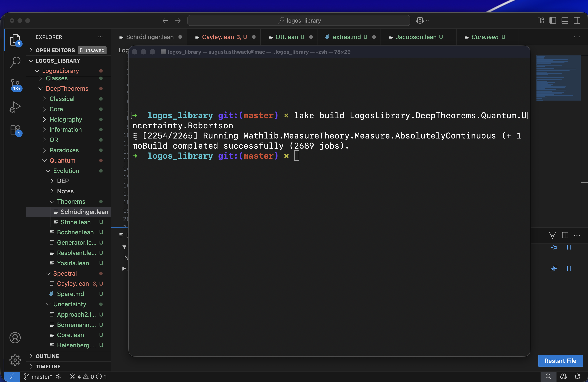
Task: Open the Run and Debug view
Action: point(15,107)
